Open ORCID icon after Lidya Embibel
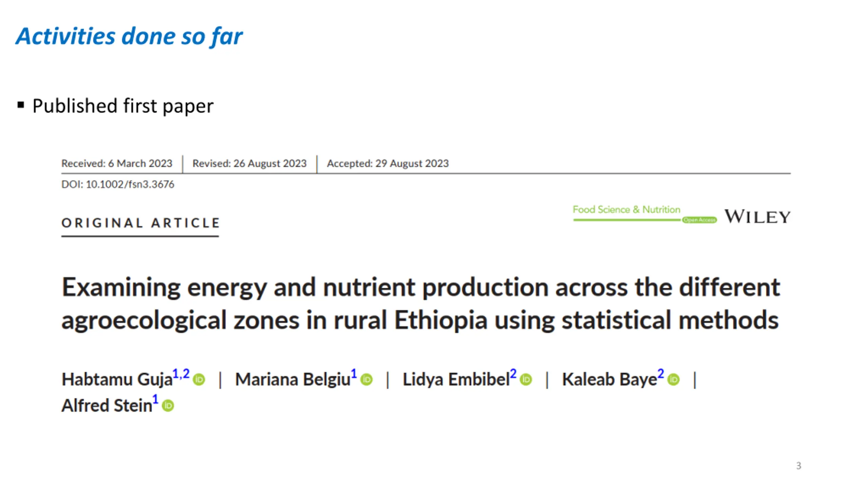The height and width of the screenshot is (488, 868). [x=526, y=379]
